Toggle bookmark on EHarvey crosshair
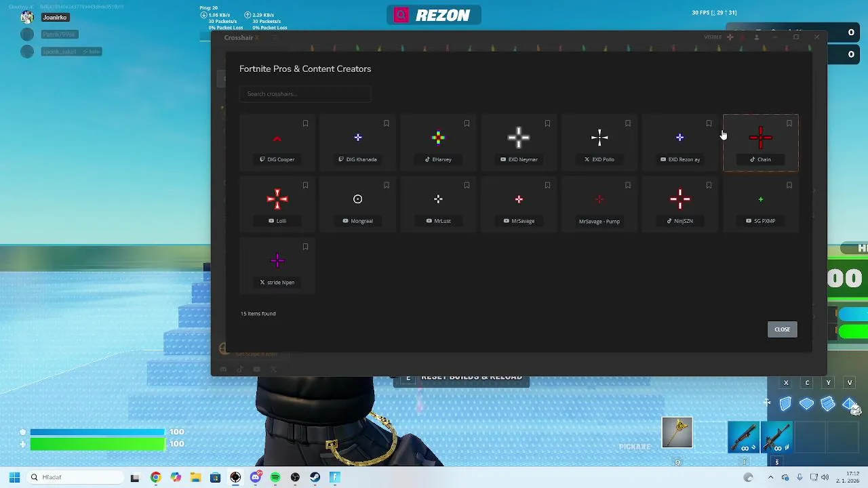The height and width of the screenshot is (488, 868). (467, 123)
